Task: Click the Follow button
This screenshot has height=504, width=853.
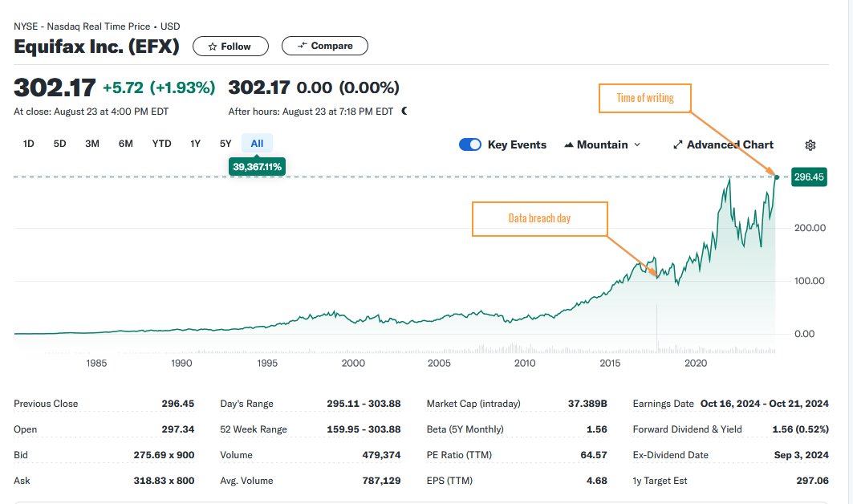Action: (x=230, y=46)
